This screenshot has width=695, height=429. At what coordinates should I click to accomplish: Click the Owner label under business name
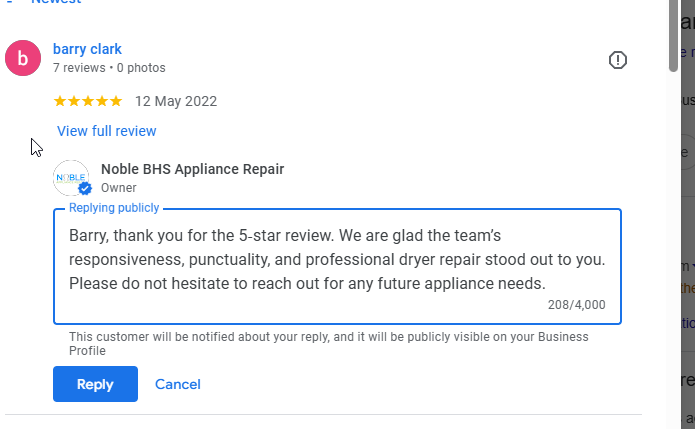[x=119, y=187]
